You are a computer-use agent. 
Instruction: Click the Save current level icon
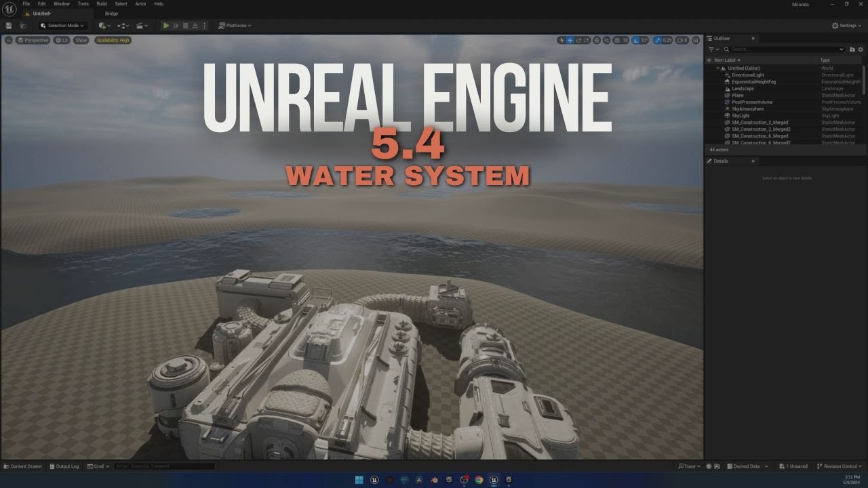pyautogui.click(x=9, y=26)
